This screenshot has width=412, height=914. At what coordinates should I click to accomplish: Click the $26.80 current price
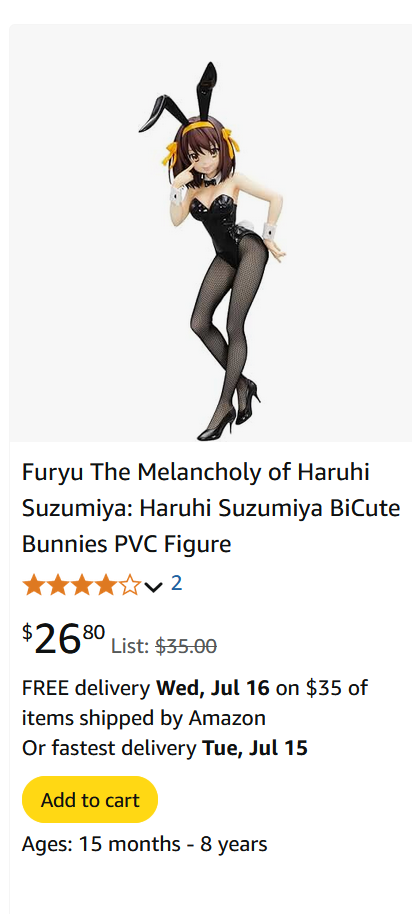[64, 638]
